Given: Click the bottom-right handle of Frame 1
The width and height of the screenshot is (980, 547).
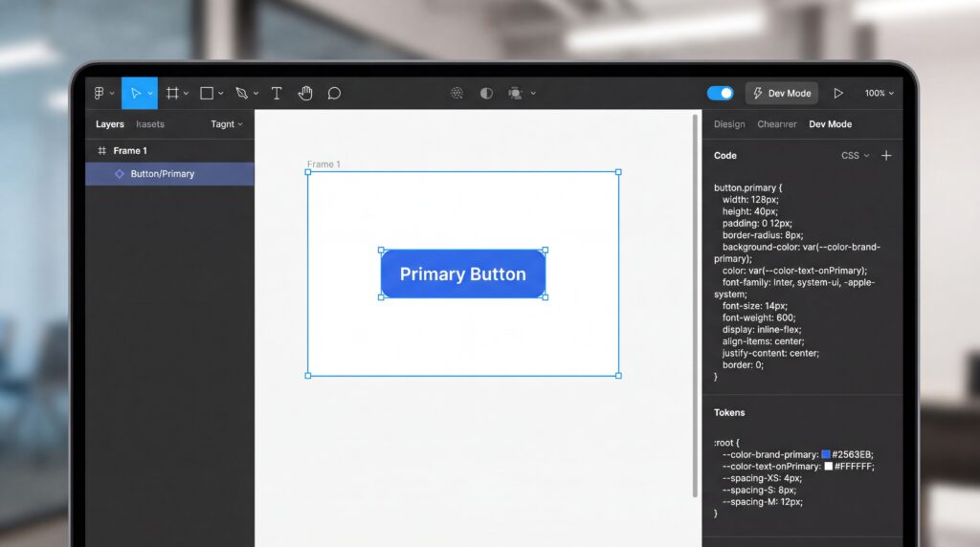Looking at the screenshot, I should pyautogui.click(x=619, y=376).
